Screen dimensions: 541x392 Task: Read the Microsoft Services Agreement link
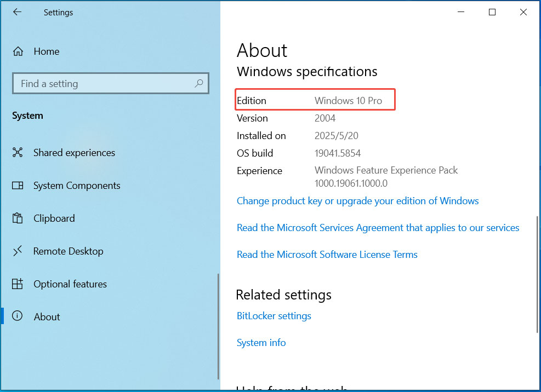(x=378, y=228)
